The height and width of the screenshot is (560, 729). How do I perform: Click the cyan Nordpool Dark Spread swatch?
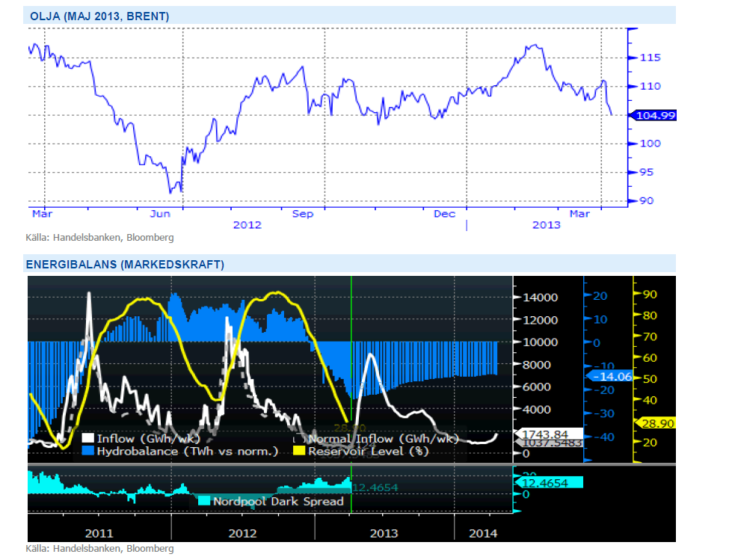click(x=203, y=501)
